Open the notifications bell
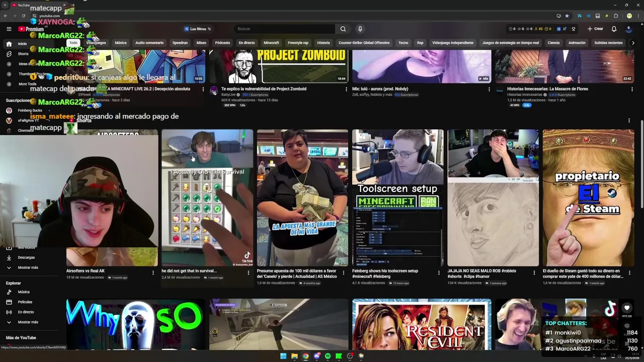 click(614, 29)
